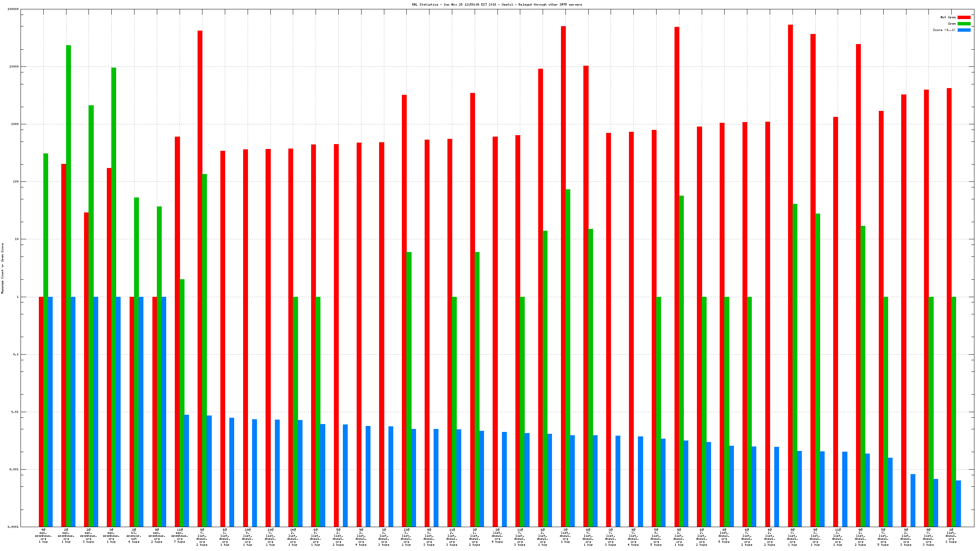
Task: Click the 0.0001 y-axis tick label
Action: pos(13,527)
